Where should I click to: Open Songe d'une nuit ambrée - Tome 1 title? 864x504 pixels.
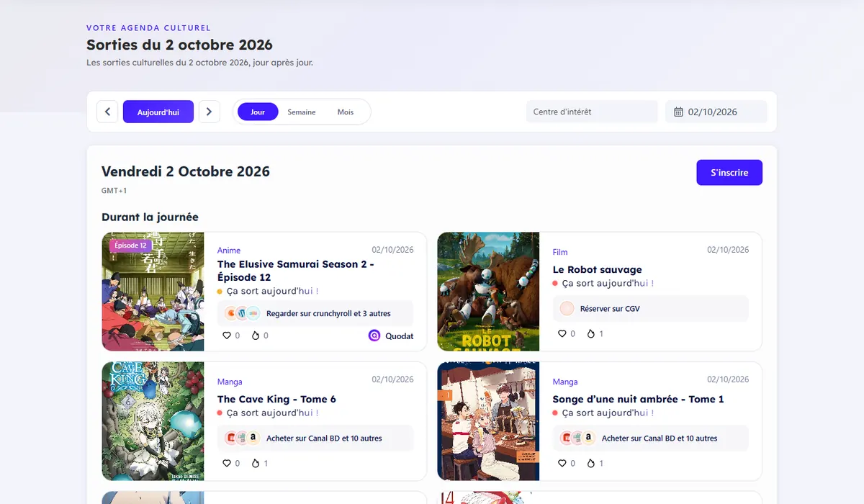pos(638,399)
